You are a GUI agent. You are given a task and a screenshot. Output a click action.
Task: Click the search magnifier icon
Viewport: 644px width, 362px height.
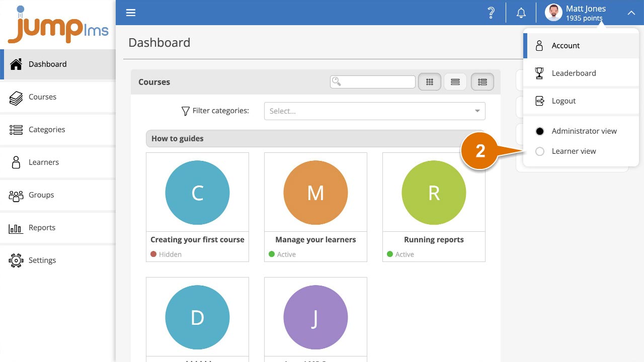[337, 81]
